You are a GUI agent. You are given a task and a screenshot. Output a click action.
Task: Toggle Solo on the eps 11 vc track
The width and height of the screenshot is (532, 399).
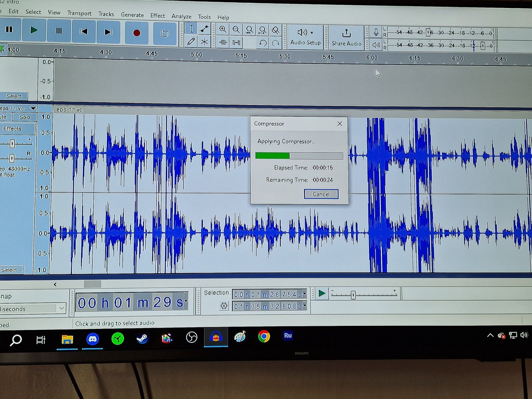24,117
